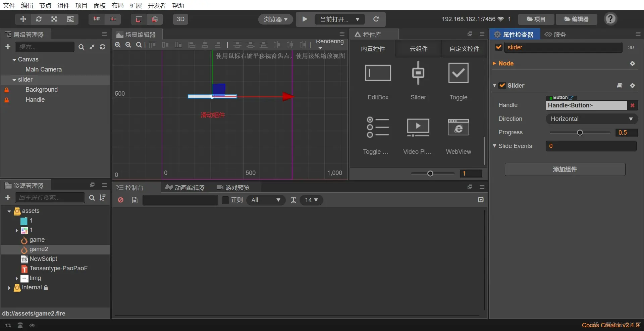This screenshot has width=644, height=331.
Task: Open the 节点 menu
Action: point(45,5)
